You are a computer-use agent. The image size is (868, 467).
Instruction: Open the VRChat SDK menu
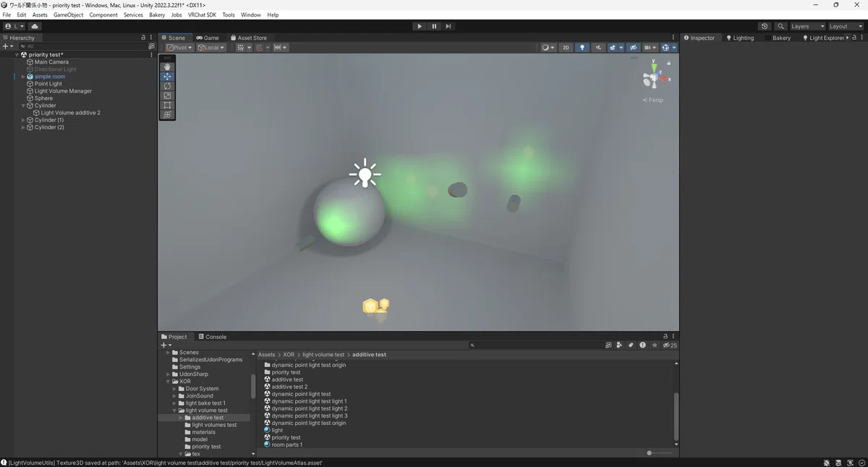[202, 14]
